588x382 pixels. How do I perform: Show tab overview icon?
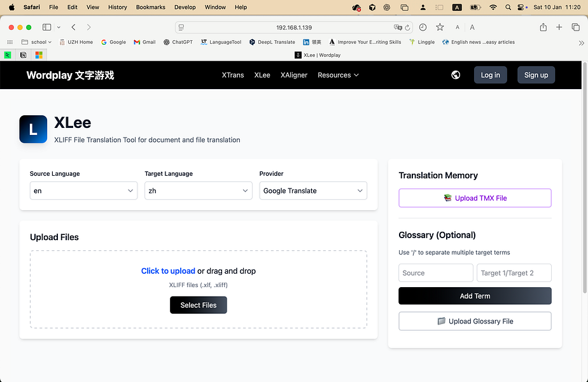pyautogui.click(x=576, y=27)
